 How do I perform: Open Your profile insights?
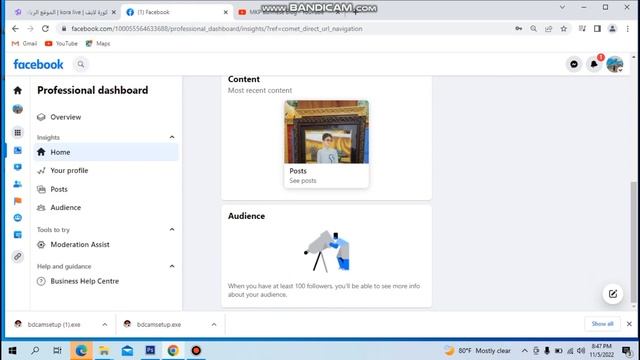pos(106,171)
